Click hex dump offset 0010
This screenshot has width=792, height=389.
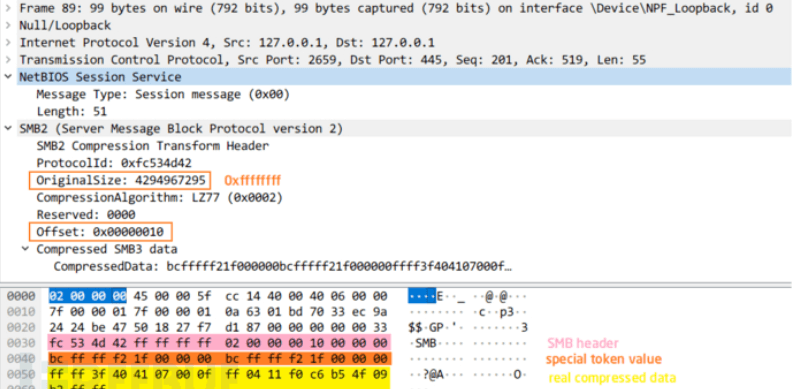[21, 311]
